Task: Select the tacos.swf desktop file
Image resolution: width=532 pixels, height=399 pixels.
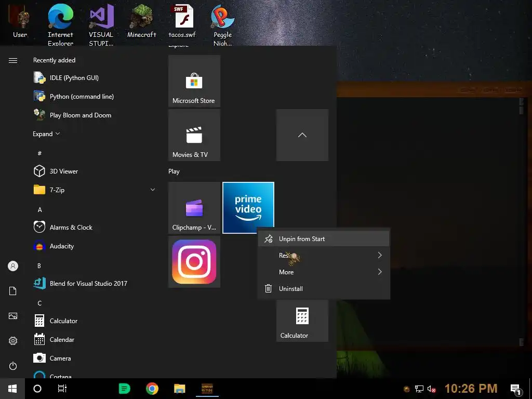Action: click(x=182, y=21)
